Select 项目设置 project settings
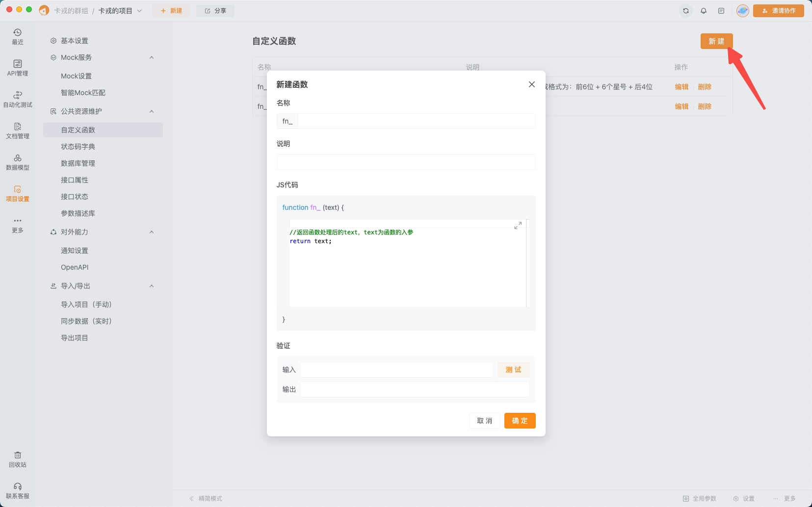The height and width of the screenshot is (507, 812). tap(18, 194)
